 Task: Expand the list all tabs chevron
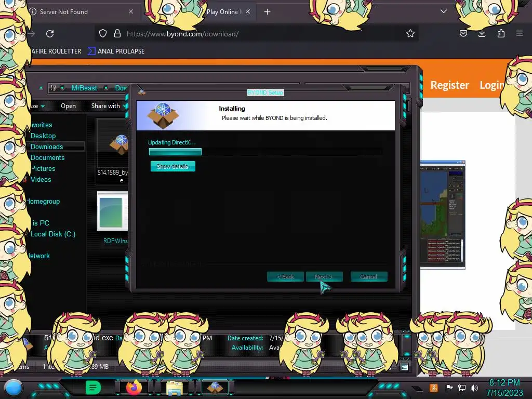[444, 11]
